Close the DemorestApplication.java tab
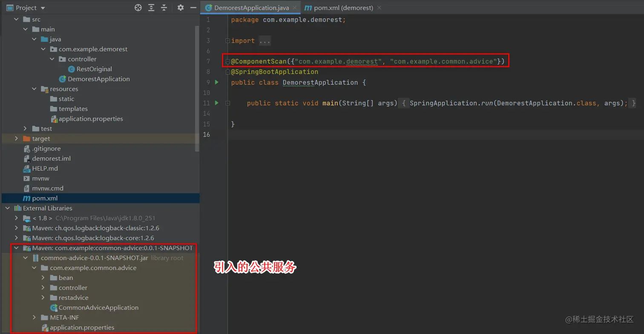 point(295,8)
